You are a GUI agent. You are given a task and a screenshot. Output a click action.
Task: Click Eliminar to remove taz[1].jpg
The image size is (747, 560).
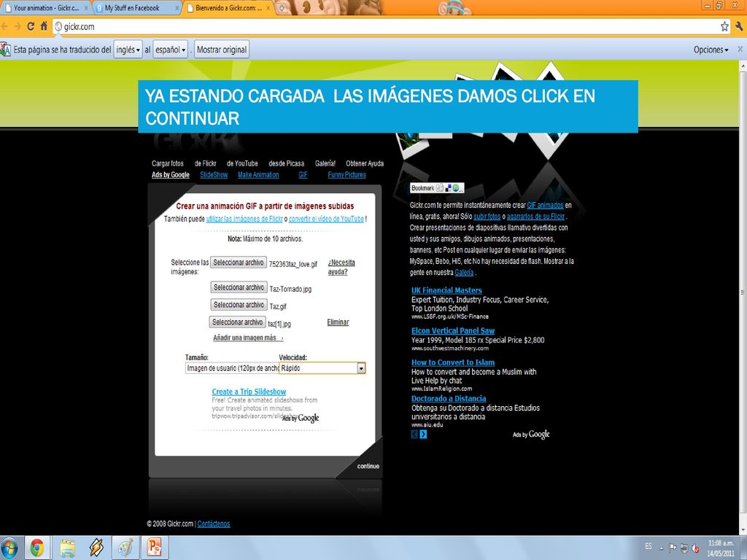[x=338, y=322]
